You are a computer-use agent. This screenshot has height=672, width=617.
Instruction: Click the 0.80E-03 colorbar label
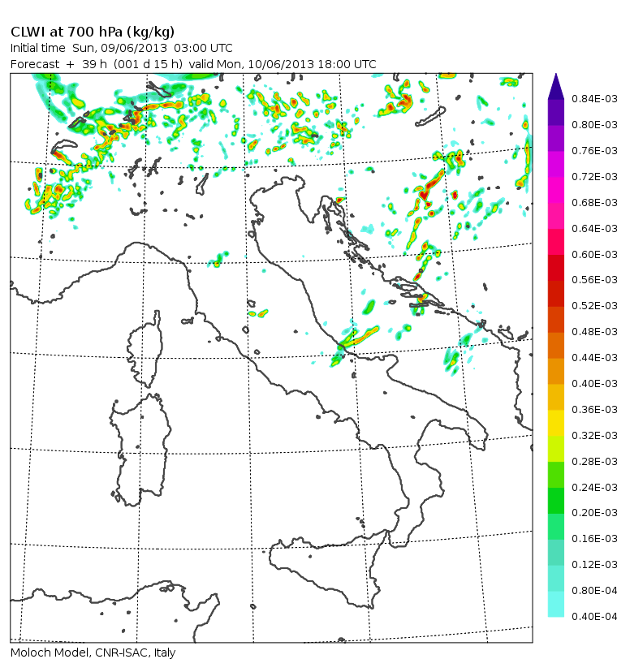(594, 125)
